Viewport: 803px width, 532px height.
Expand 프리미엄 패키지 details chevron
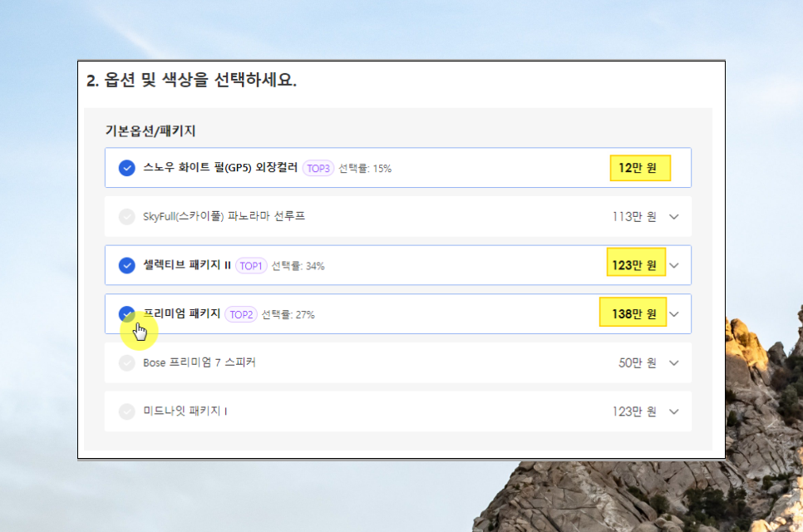click(674, 314)
